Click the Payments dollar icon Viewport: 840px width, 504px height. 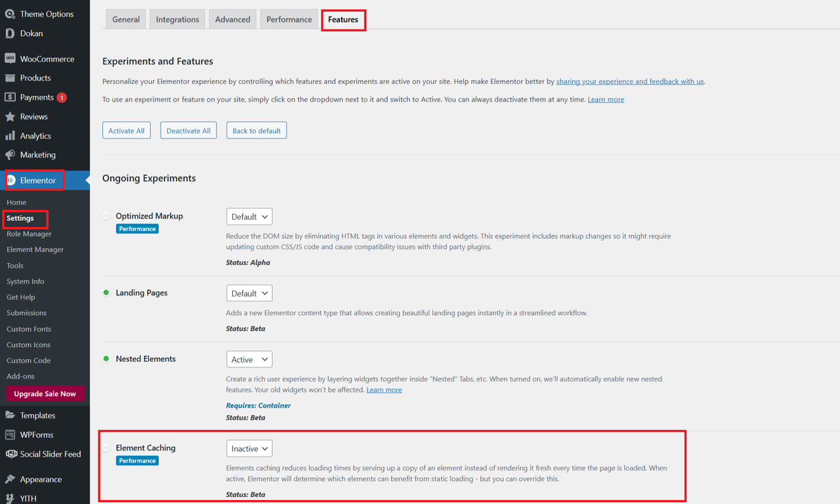10,97
